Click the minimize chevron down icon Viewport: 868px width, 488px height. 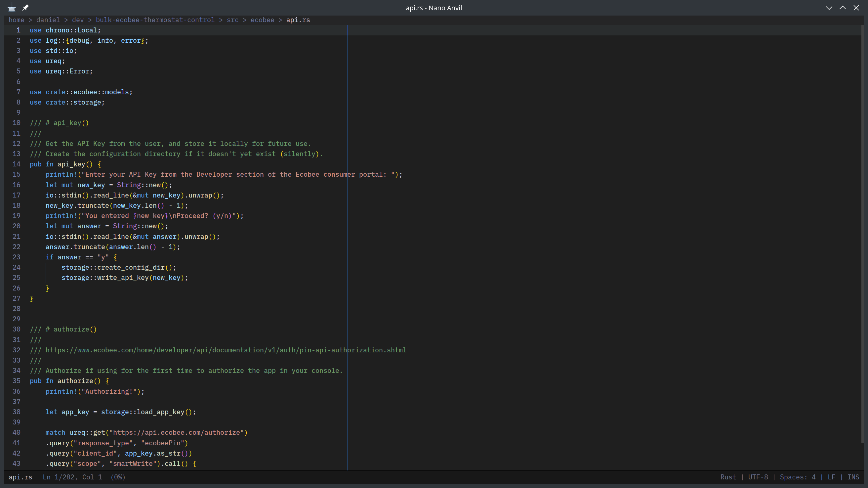coord(829,8)
